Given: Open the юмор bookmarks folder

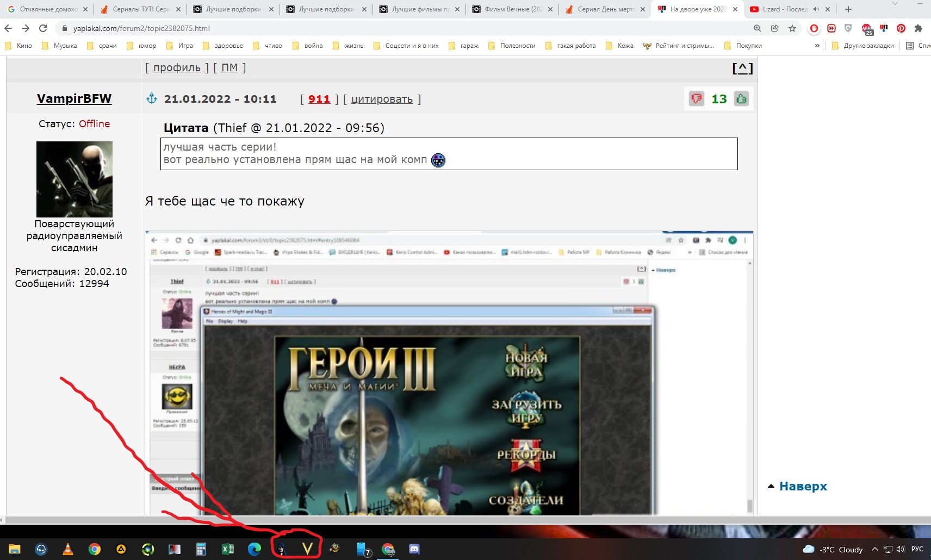Looking at the screenshot, I should point(141,46).
